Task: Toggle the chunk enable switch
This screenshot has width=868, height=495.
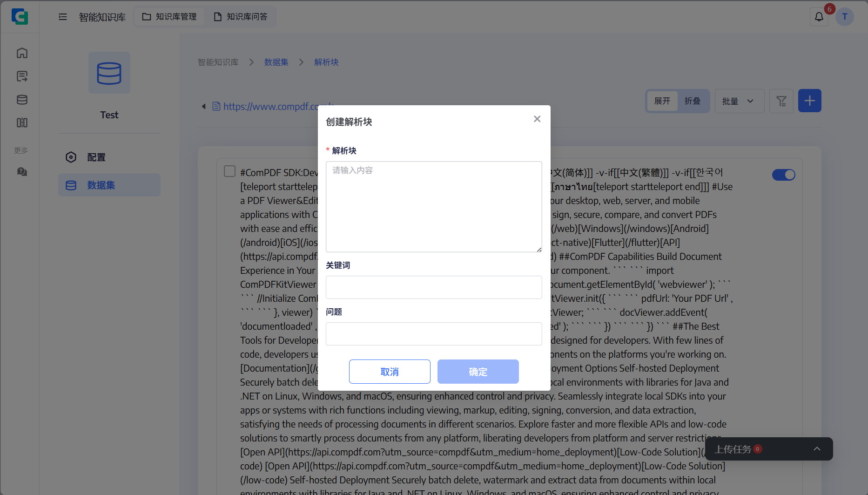Action: click(x=784, y=175)
